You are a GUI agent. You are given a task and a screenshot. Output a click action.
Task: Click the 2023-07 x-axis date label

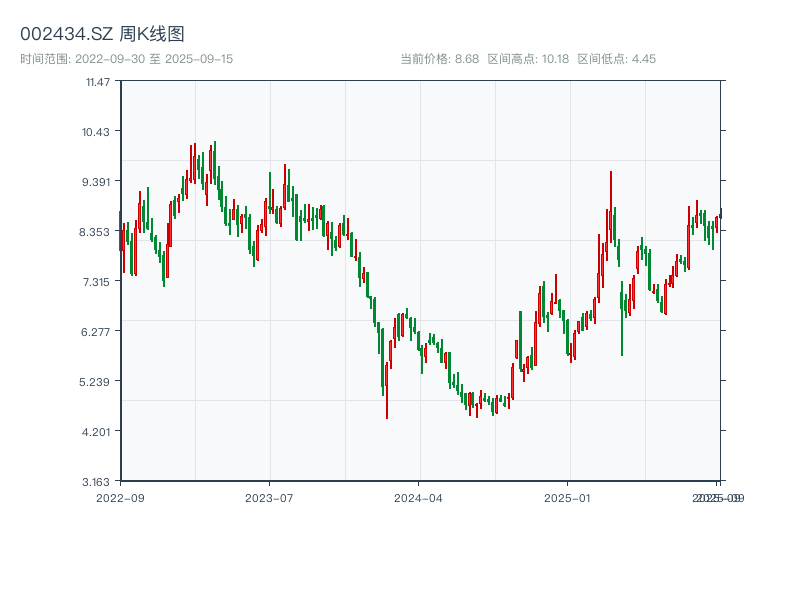[269, 497]
